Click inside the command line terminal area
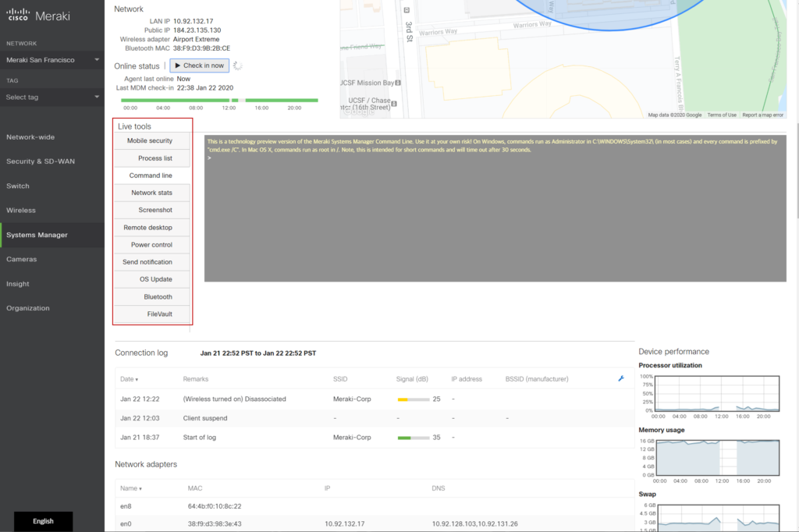This screenshot has width=799, height=532. (495, 218)
